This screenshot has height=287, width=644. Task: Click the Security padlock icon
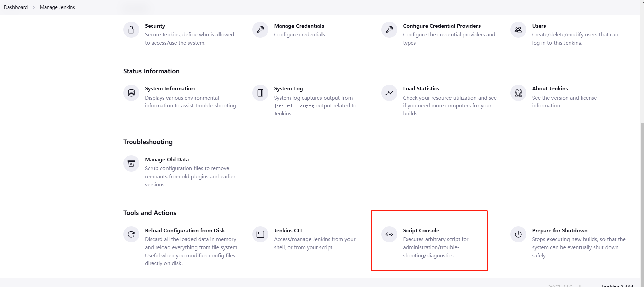point(131,30)
